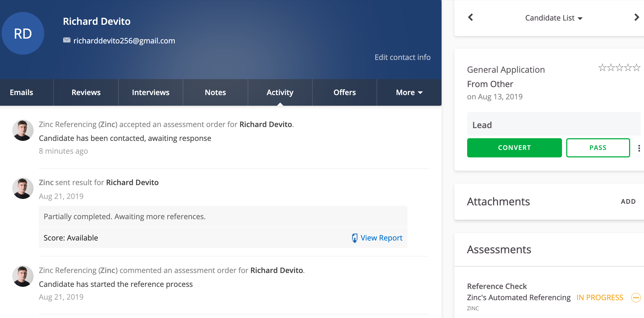Click the View Report download icon
Viewport: 644px width, 318px height.
click(354, 238)
